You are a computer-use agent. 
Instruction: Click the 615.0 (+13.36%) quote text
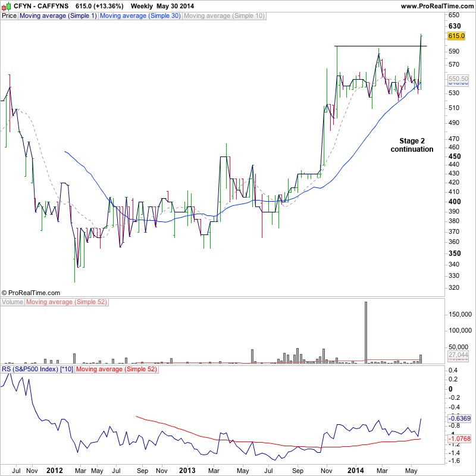(x=99, y=6)
